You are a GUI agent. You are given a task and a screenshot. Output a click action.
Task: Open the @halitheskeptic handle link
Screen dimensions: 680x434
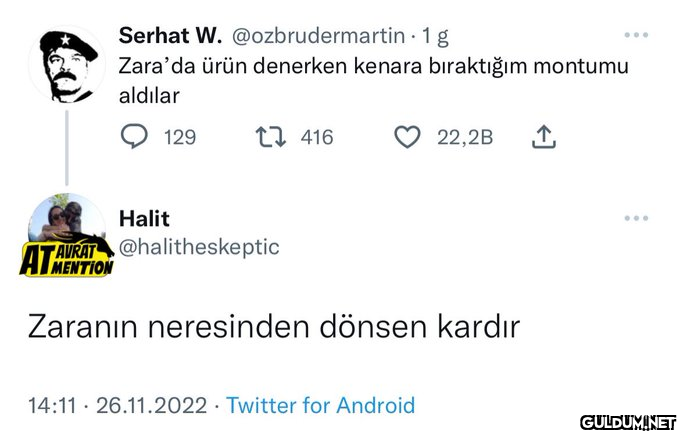tap(199, 246)
